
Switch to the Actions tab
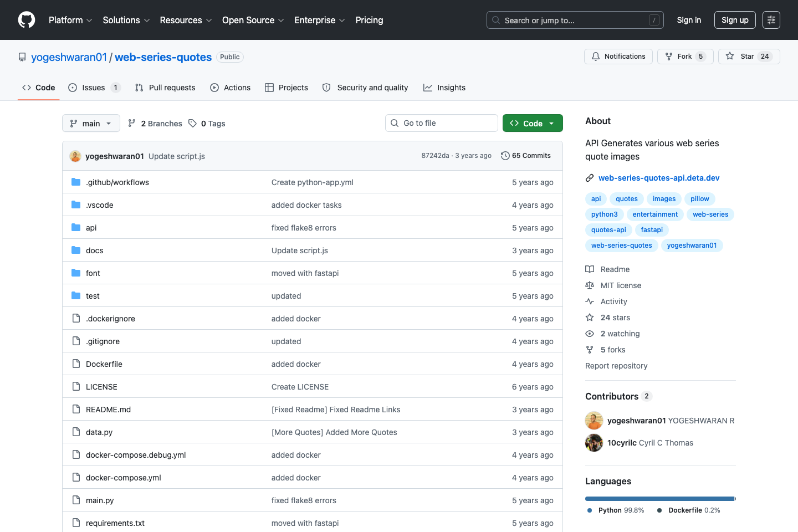point(231,88)
